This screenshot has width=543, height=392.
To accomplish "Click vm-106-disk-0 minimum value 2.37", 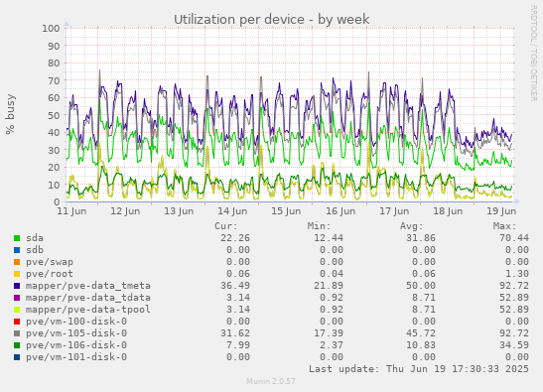I will (332, 345).
